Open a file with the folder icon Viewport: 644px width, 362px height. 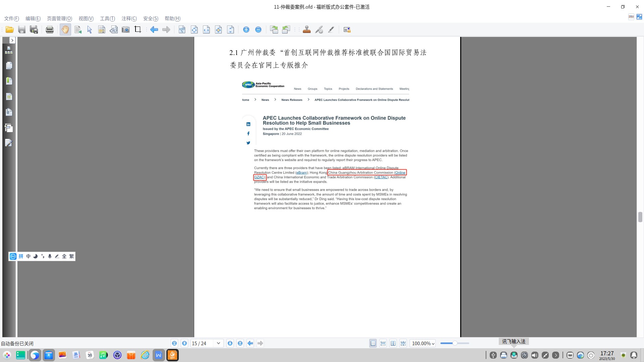tap(10, 30)
